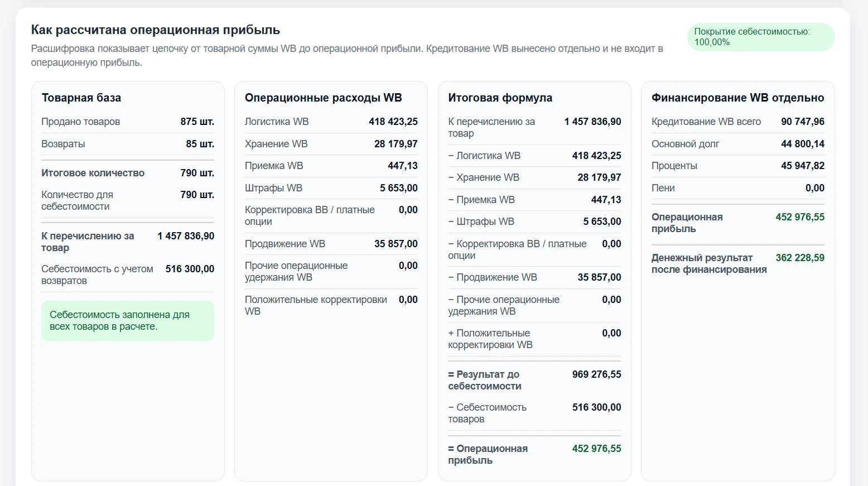868x486 pixels.
Task: Click '418 423,25' in the 'Операционные расходы WB' card
Action: (x=393, y=122)
